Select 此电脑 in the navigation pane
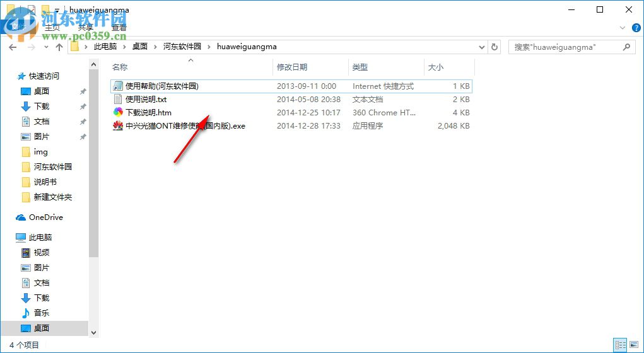Viewport: 644px width, 353px height. tap(40, 237)
